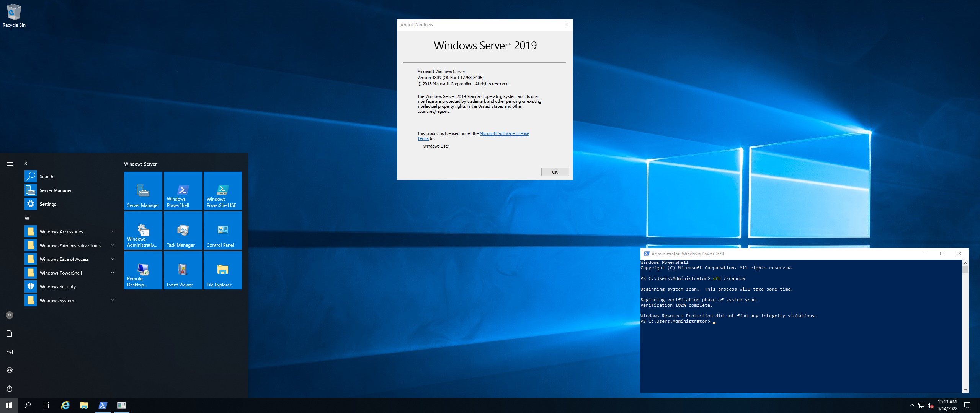Screen dimensions: 980x413
Task: Open the network status tray icon
Action: [921, 405]
